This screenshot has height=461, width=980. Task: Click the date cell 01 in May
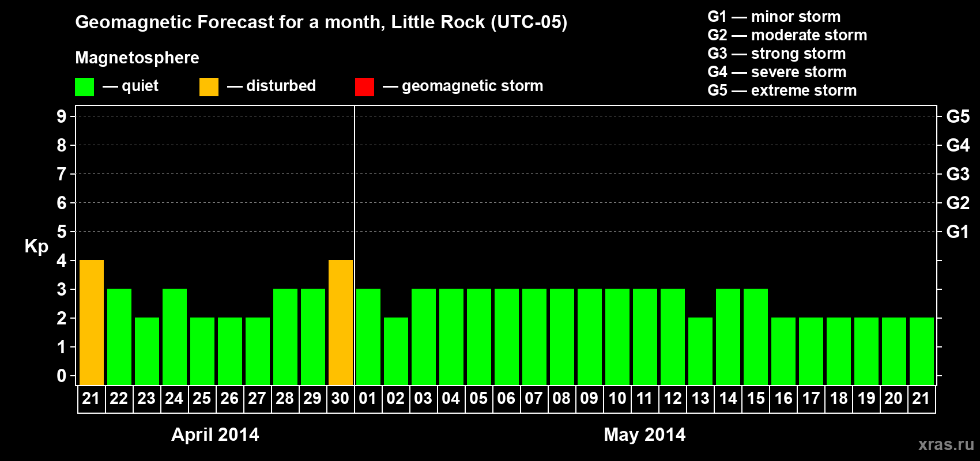[x=368, y=399]
